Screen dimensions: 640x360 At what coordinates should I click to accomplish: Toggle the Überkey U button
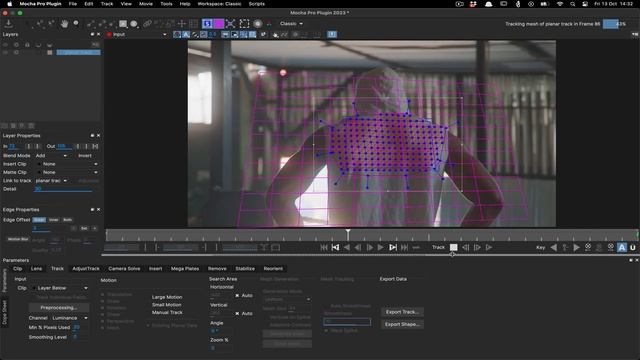[633, 247]
